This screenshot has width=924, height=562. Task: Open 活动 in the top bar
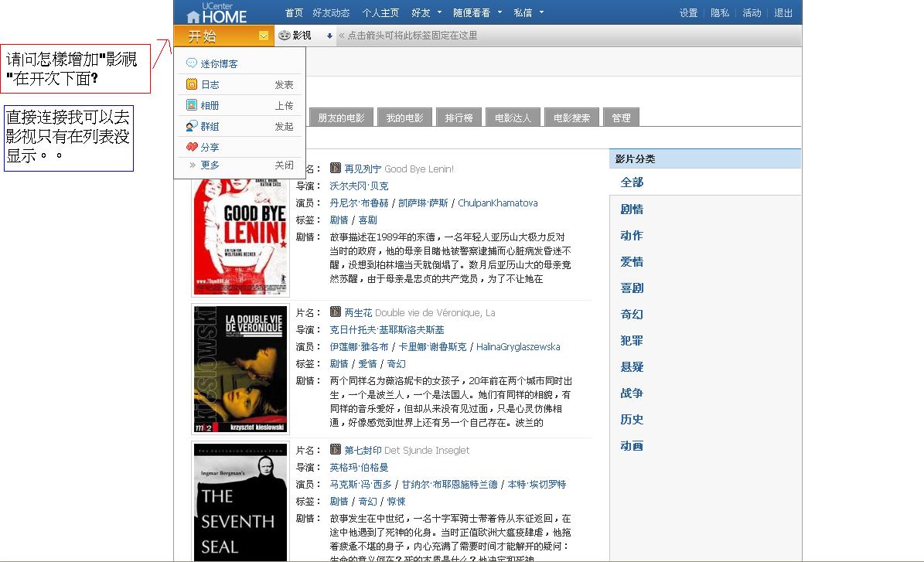point(752,13)
